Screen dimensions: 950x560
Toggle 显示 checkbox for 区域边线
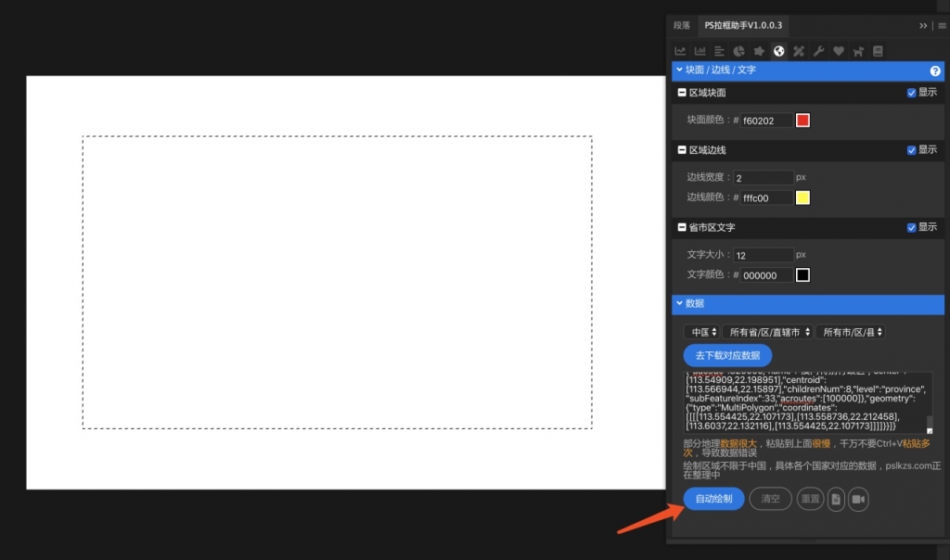pyautogui.click(x=912, y=150)
